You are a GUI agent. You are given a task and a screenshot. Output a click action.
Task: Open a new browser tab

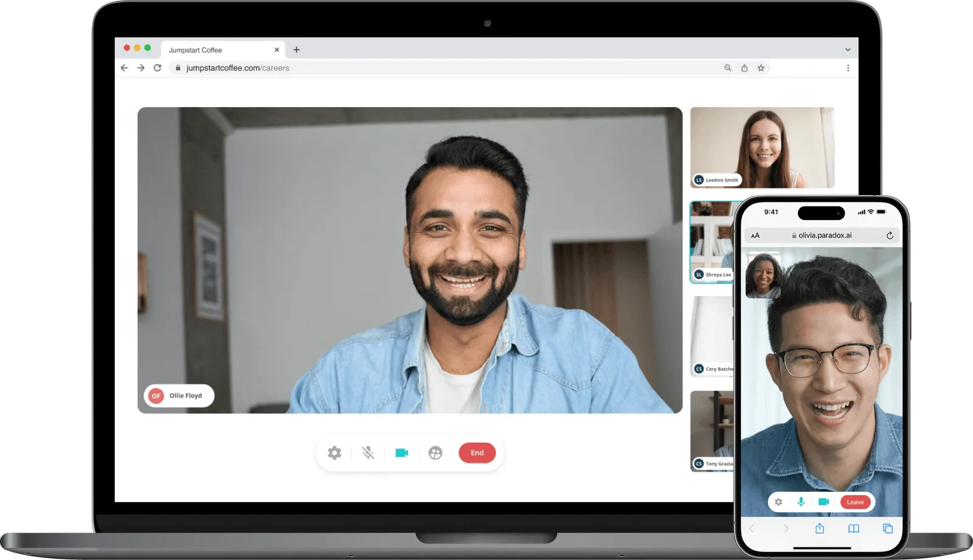(x=297, y=50)
